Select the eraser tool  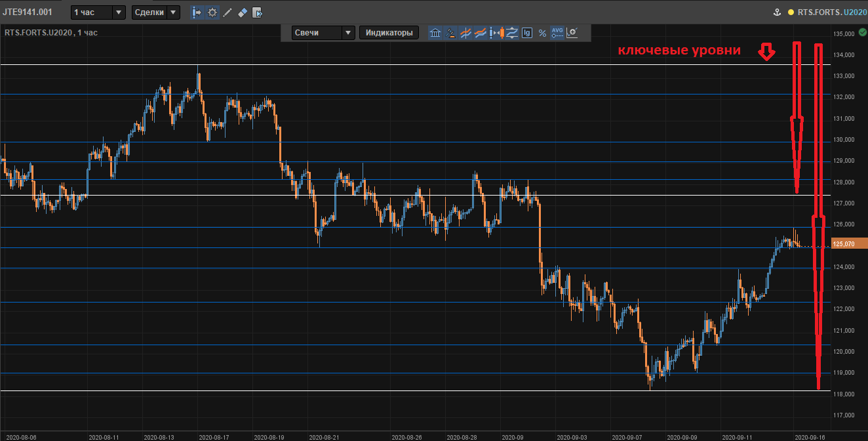pos(242,12)
